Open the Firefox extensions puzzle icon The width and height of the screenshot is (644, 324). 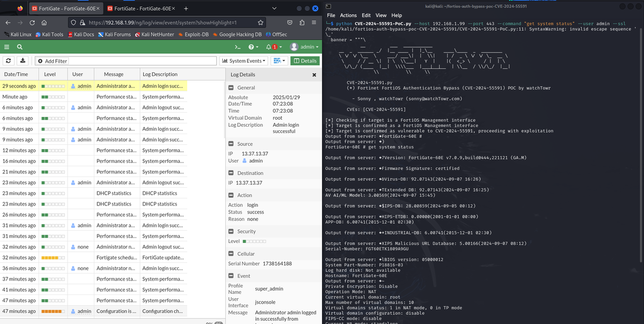302,23
